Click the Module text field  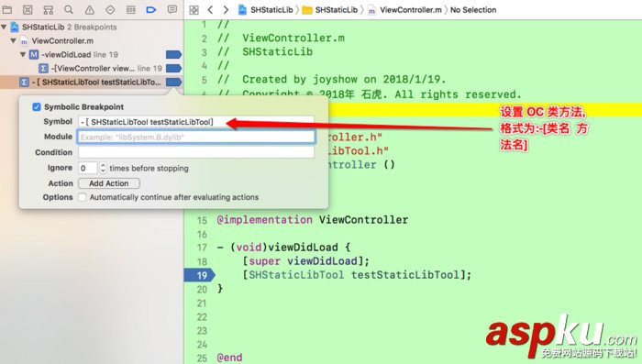(196, 137)
